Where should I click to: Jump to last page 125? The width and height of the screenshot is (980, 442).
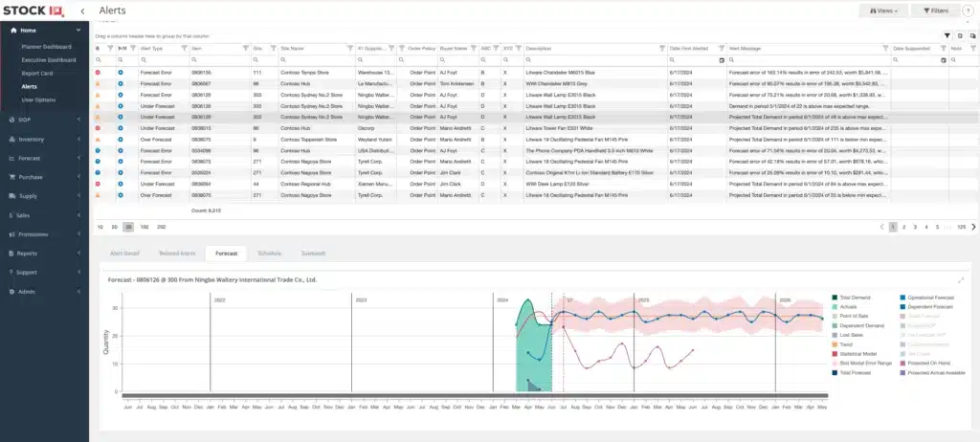pos(961,227)
